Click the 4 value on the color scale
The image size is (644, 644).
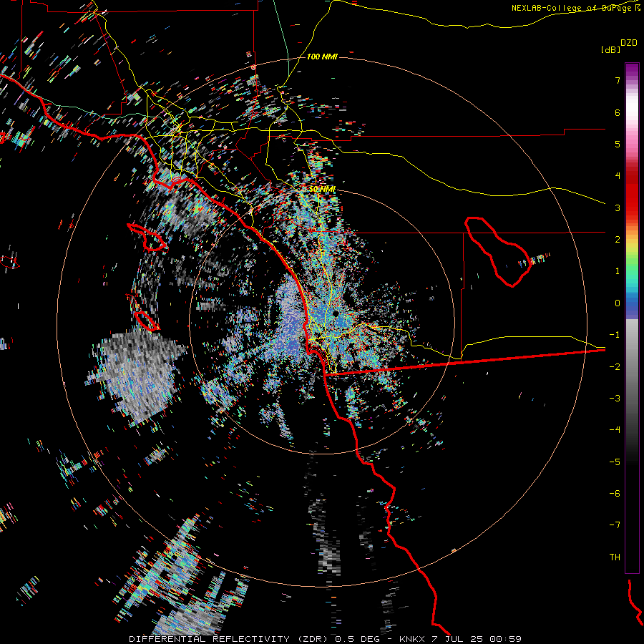(618, 176)
